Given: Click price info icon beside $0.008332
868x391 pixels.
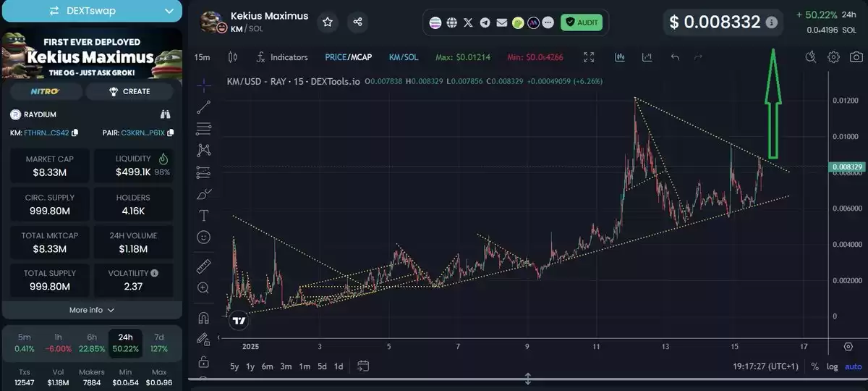Looking at the screenshot, I should (x=772, y=22).
